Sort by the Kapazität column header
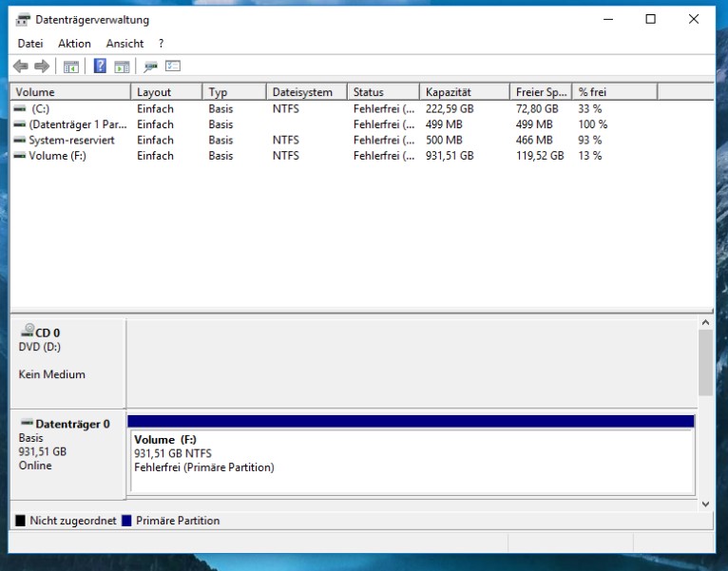Screen dimensions: 728x571 (465, 92)
